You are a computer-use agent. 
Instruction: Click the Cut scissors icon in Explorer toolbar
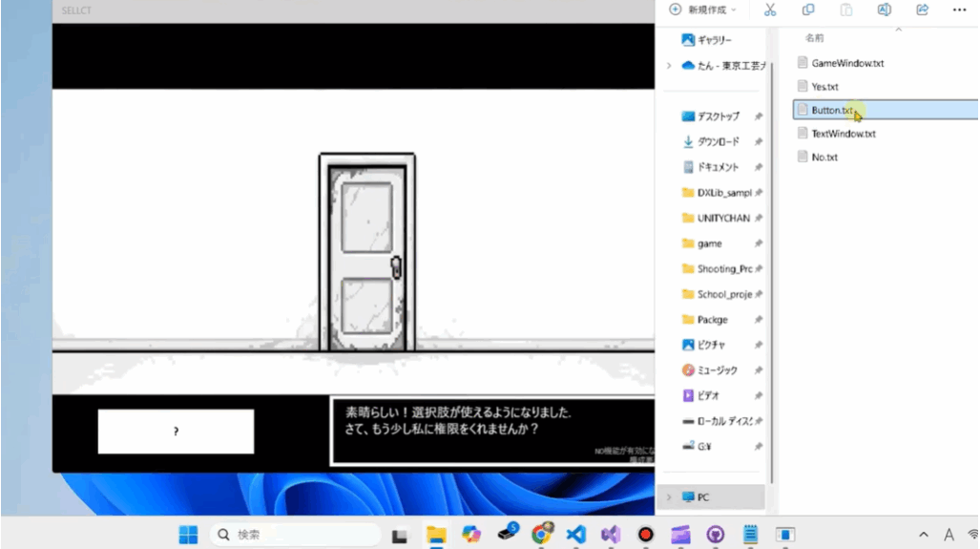coord(770,10)
